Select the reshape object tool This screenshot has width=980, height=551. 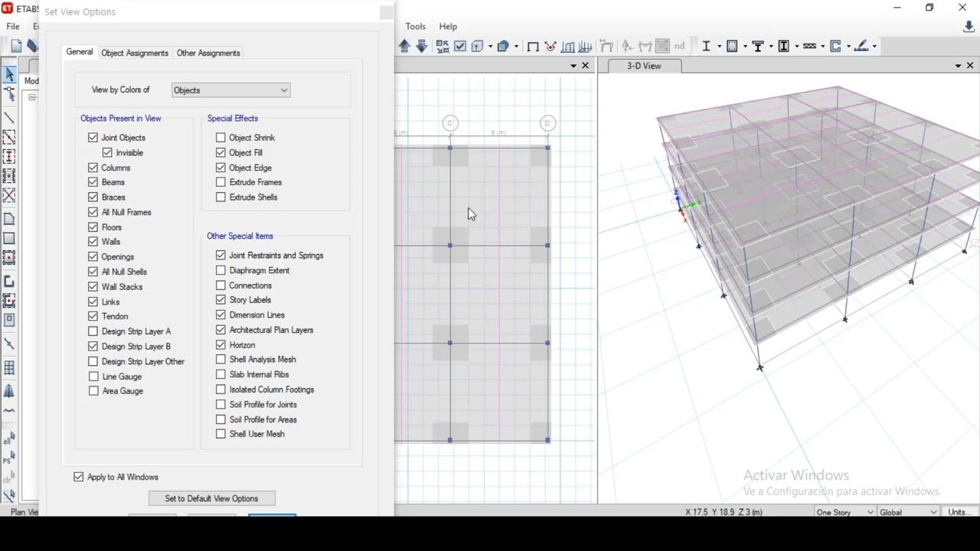click(x=9, y=95)
